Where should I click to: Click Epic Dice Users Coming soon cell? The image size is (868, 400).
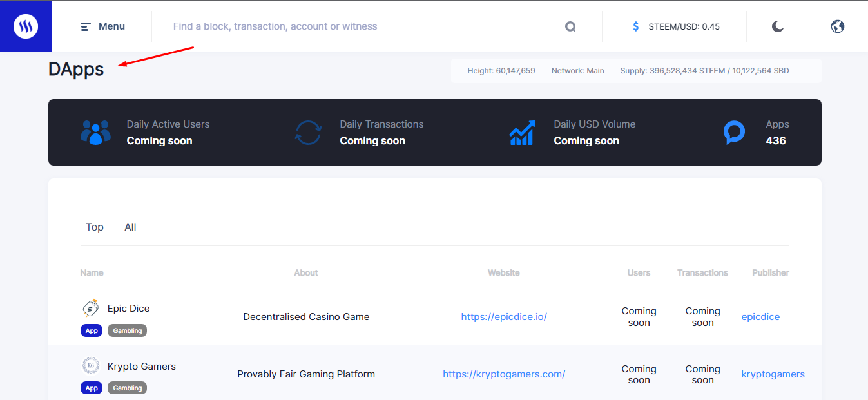(639, 317)
